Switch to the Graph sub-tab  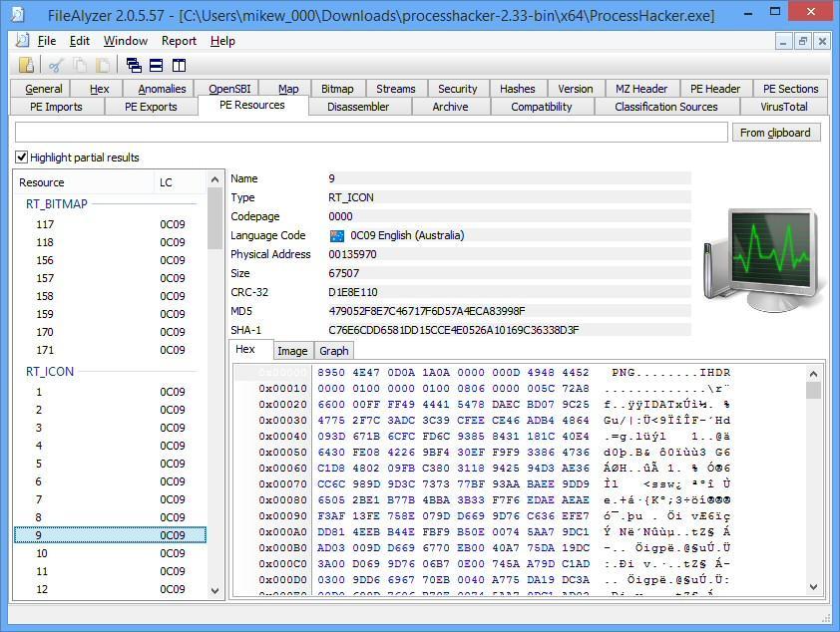tap(334, 351)
